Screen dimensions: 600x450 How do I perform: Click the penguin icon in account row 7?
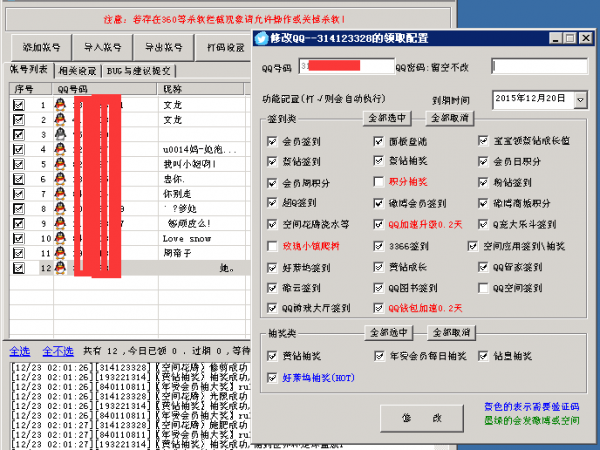coord(60,194)
